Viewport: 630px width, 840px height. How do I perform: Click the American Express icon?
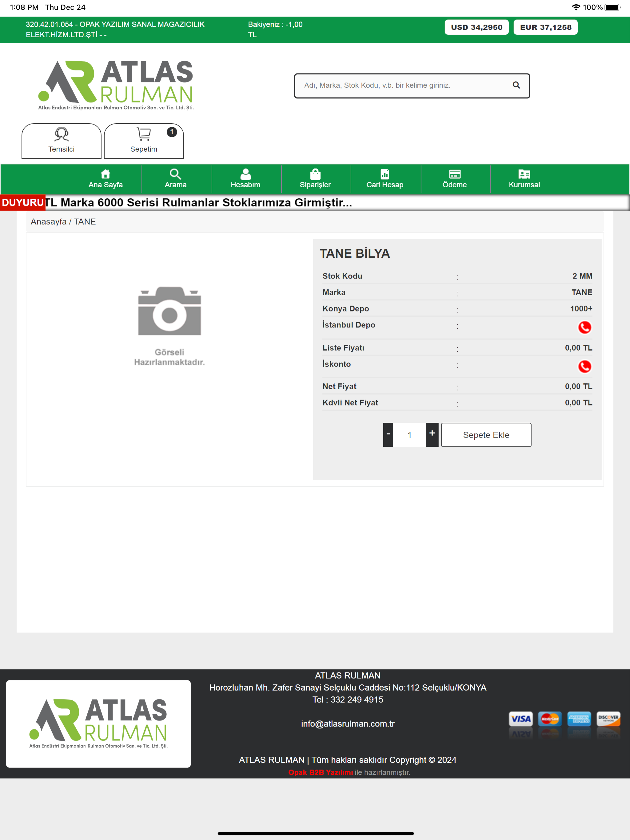tap(579, 719)
